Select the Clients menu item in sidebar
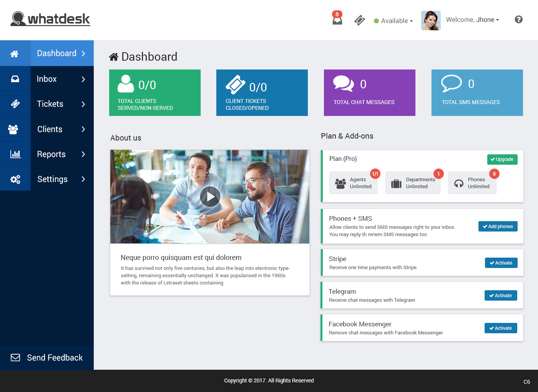Screen dimensions: 538x392 [x=50, y=129]
